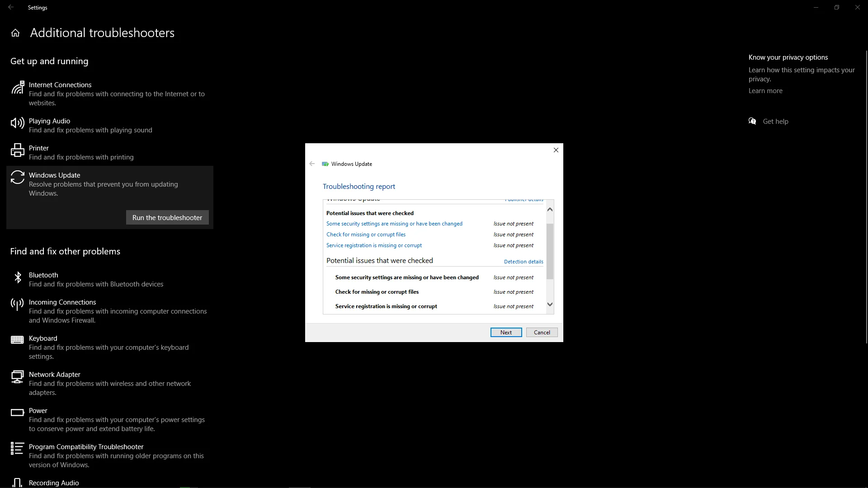Open the Detection details link
The width and height of the screenshot is (868, 488).
pos(524,262)
